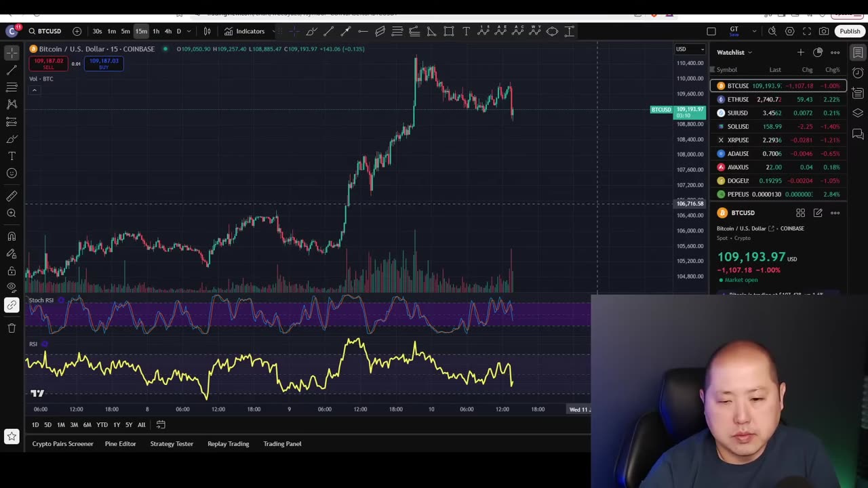Select the zoom in tool
The height and width of the screenshot is (488, 868).
pyautogui.click(x=12, y=213)
